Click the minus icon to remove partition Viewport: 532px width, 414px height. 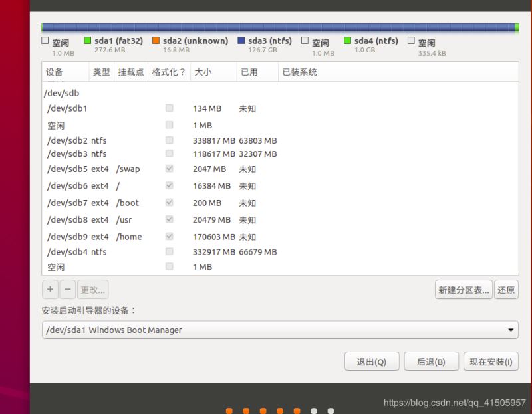pos(68,290)
